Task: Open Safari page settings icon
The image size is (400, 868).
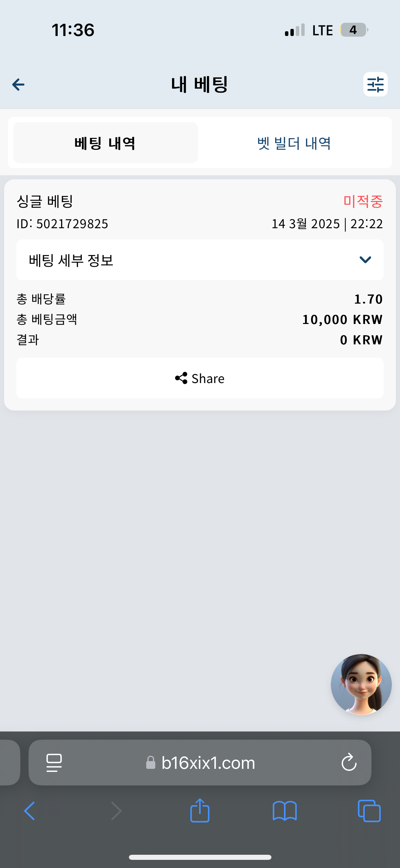Action: (54, 763)
